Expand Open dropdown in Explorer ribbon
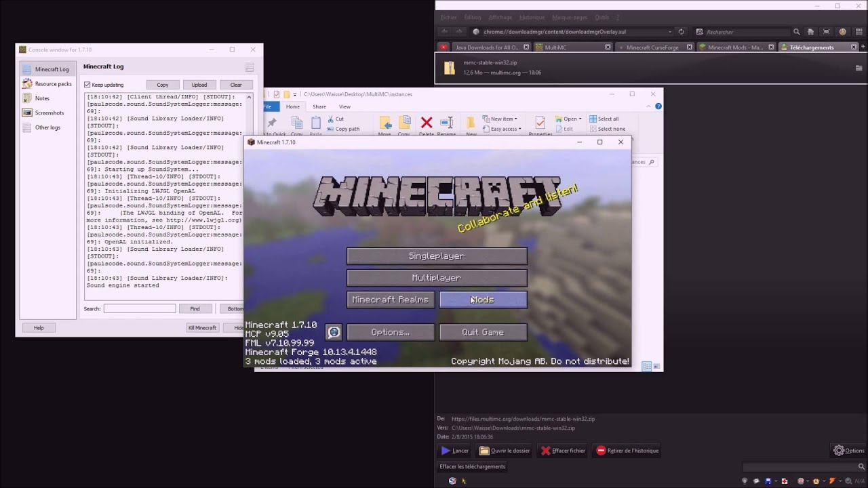 point(568,119)
